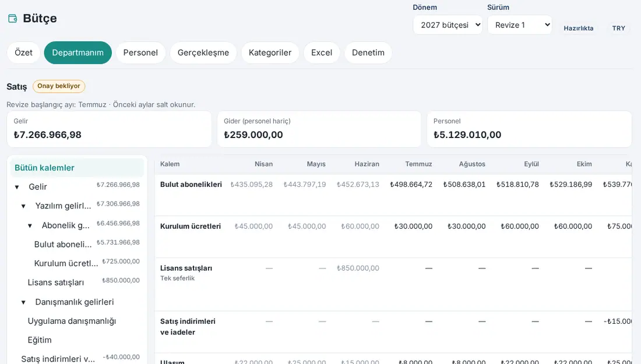Edit Kurulum ücretleri Eylül value ₺60.000,00
Screen dimensions: 641x364
click(x=520, y=227)
